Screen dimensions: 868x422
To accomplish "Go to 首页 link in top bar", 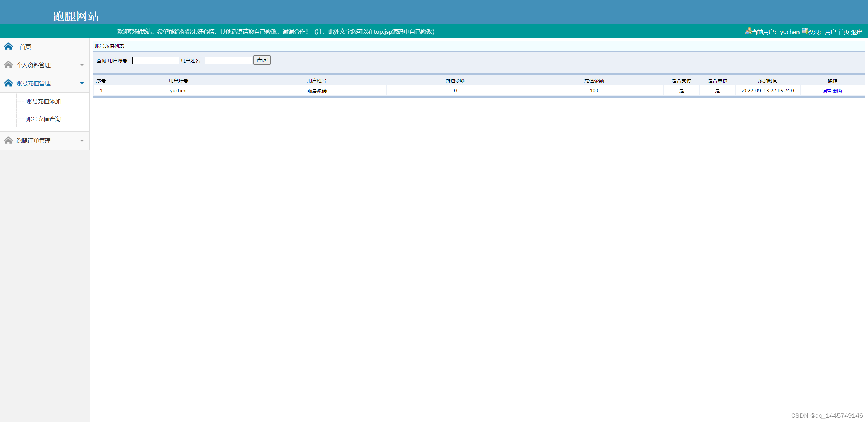I will tap(844, 32).
